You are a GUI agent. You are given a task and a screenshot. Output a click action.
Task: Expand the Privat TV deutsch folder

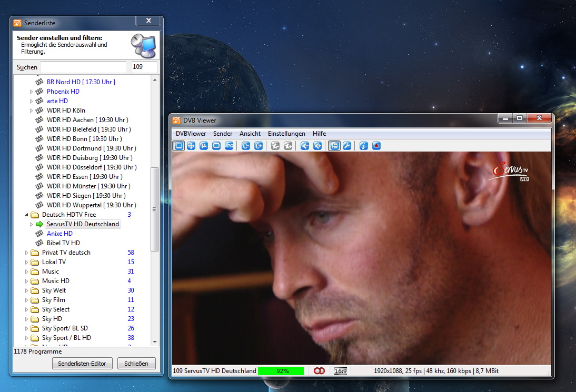tap(26, 253)
